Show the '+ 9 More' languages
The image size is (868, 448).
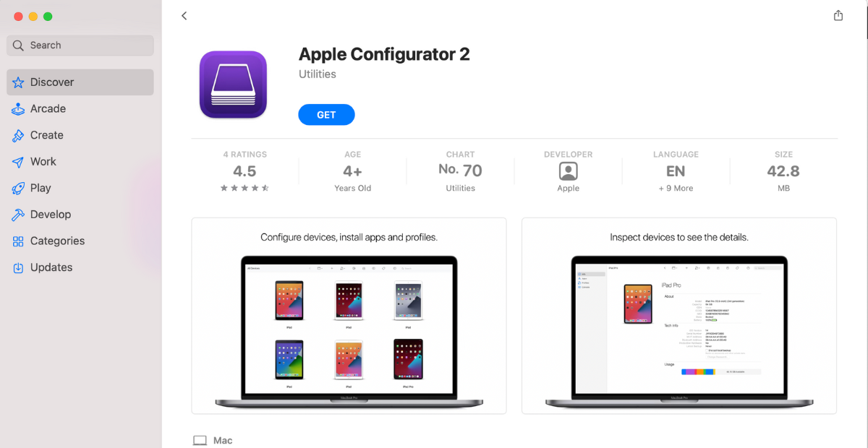(676, 188)
